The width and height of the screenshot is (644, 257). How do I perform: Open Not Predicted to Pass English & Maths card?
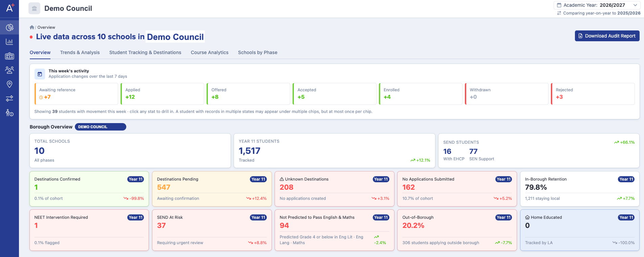click(335, 230)
